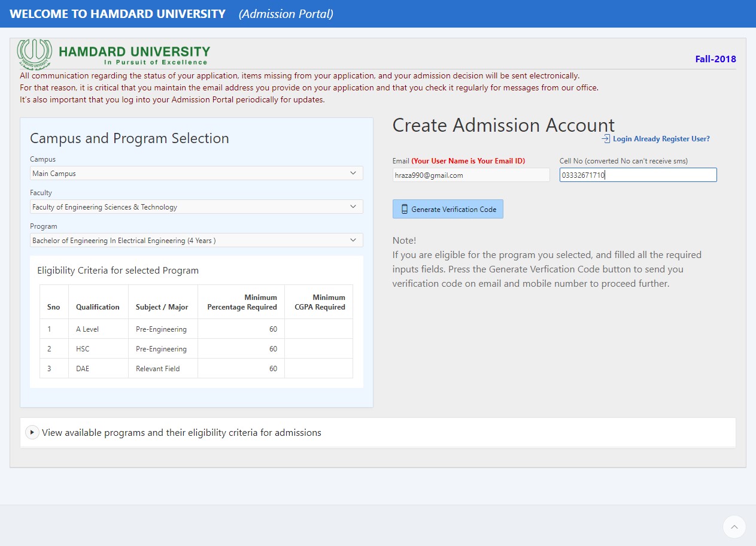
Task: Click 'Eligibility Criteria for selected Program' title
Action: pyautogui.click(x=118, y=270)
